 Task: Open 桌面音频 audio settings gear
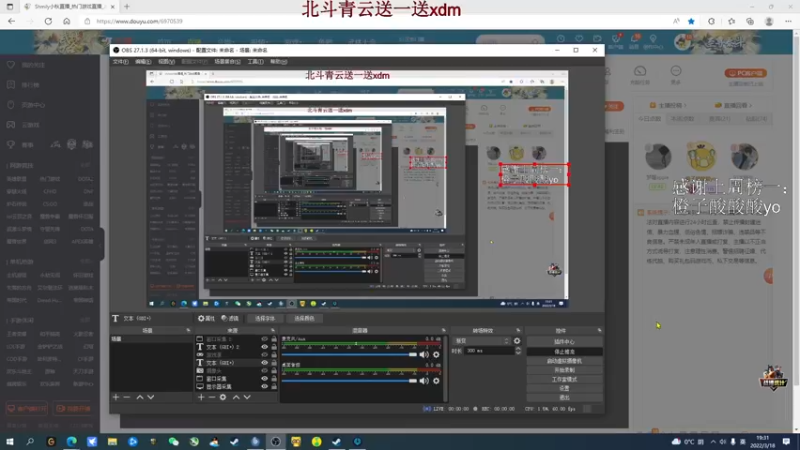click(x=436, y=381)
